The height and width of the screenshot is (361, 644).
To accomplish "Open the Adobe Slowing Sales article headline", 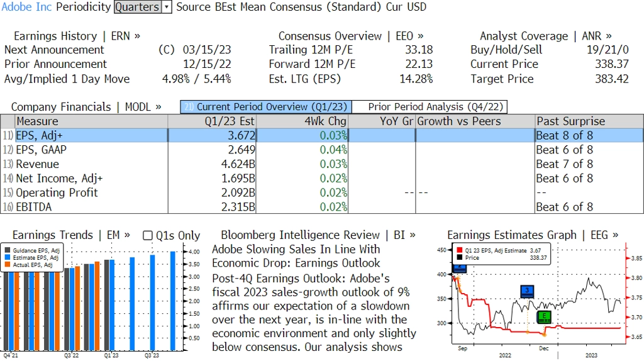I will 296,256.
